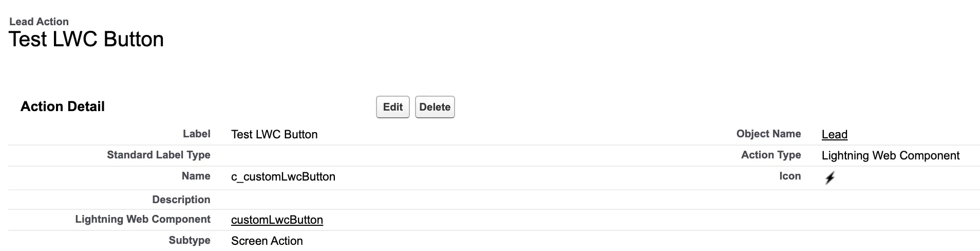Open the customLwcButton component link
The image size is (980, 251).
[x=277, y=220]
